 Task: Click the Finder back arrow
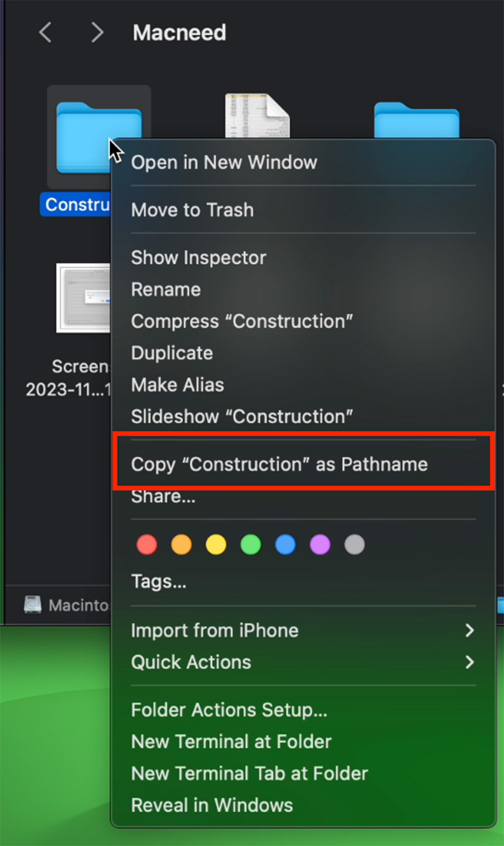coord(45,32)
